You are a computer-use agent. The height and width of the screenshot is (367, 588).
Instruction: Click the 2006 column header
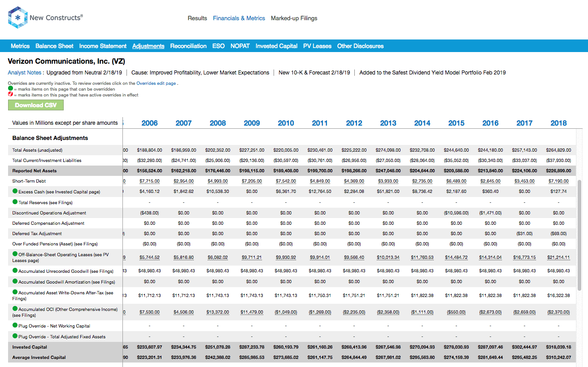pyautogui.click(x=149, y=123)
